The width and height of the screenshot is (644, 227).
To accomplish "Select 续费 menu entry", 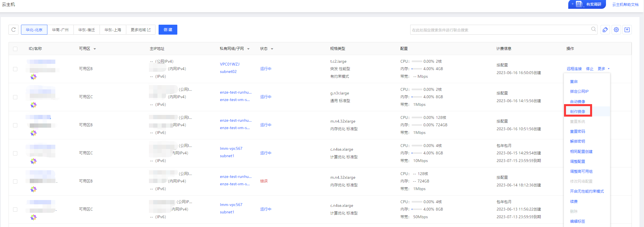I will click(574, 201).
